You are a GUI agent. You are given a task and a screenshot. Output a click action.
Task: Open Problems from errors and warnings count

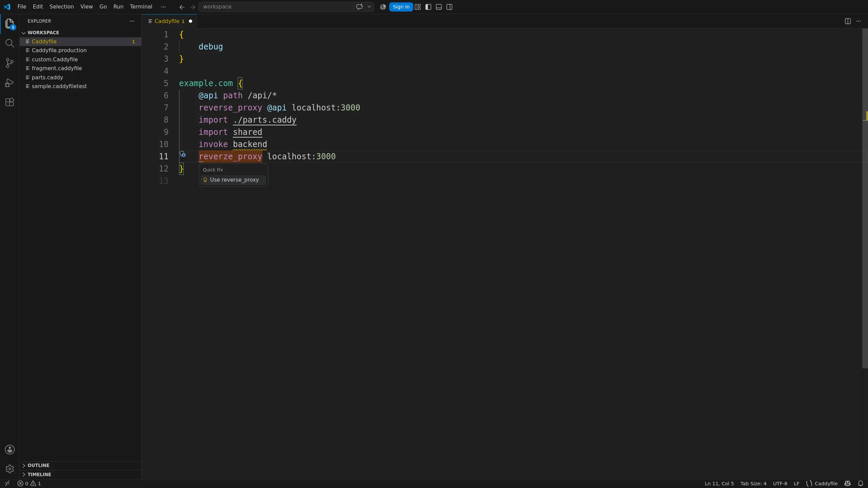coord(29,484)
